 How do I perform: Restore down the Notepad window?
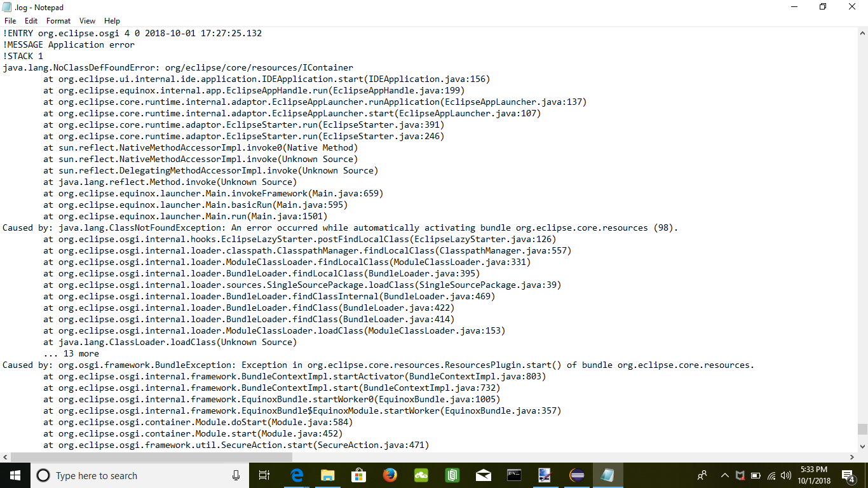click(x=824, y=7)
